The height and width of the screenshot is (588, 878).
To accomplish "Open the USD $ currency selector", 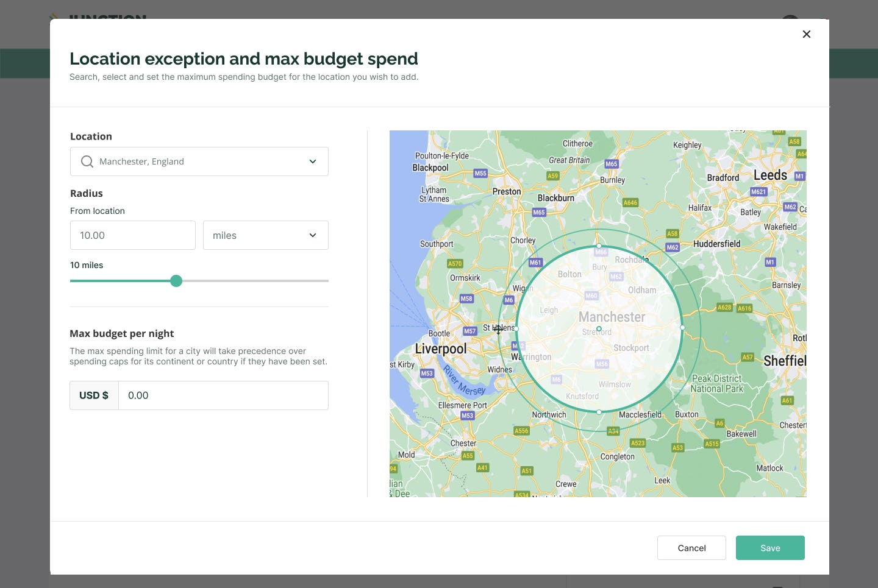I will [94, 395].
